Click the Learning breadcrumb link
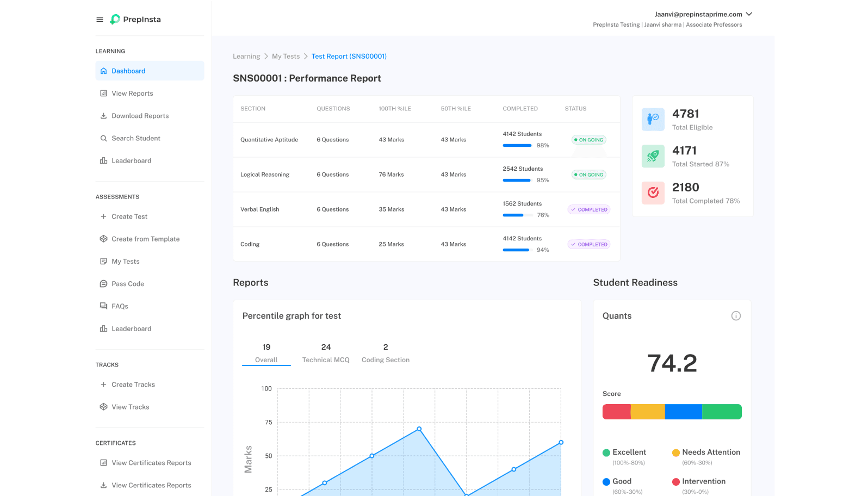 click(x=246, y=57)
